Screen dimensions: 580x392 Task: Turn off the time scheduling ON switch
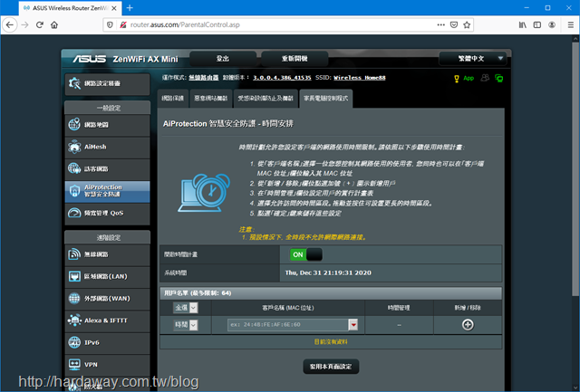point(306,254)
